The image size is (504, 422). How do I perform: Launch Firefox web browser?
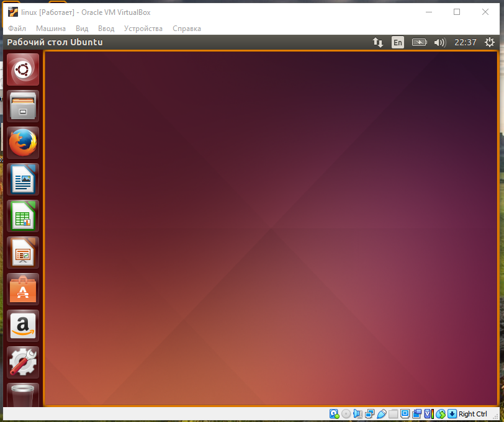pos(23,143)
